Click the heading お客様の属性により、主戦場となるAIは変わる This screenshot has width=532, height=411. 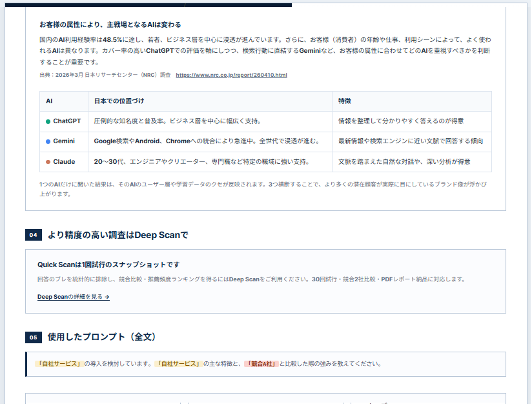[110, 25]
